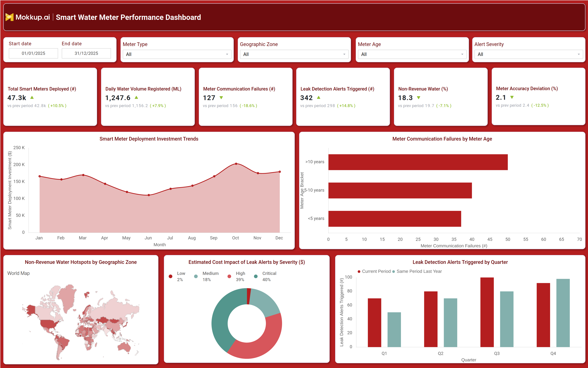Toggle the Same Period Last Year legend
This screenshot has width=588, height=368.
pos(417,271)
